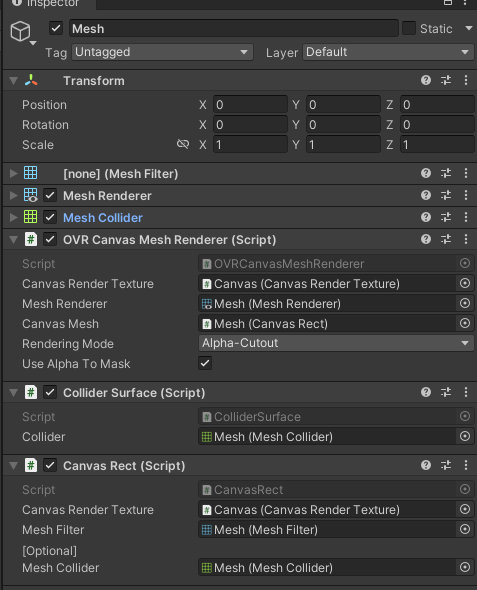Viewport: 477px width, 590px height.
Task: Open Mesh Filter help reference icon
Action: tap(426, 173)
